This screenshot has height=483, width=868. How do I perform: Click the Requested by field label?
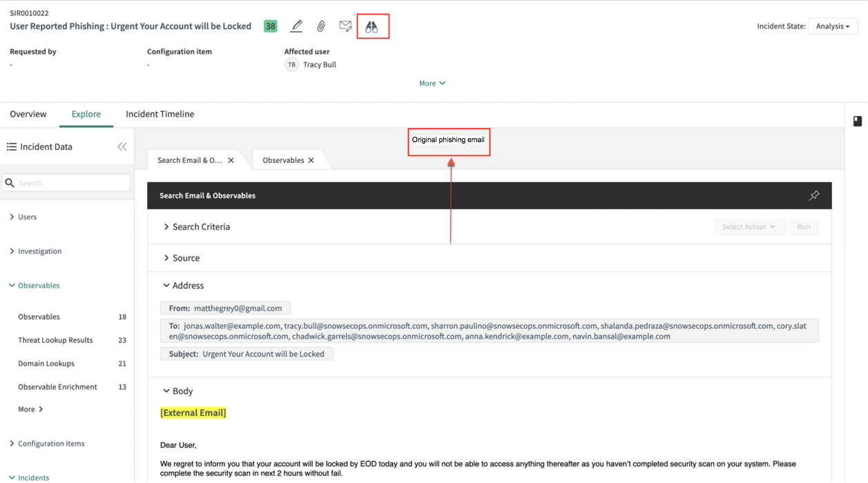coord(33,51)
